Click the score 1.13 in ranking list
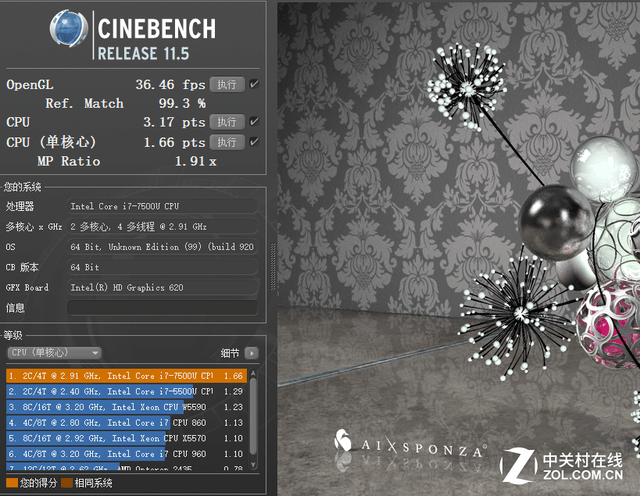The width and height of the screenshot is (640, 496). coord(233,423)
